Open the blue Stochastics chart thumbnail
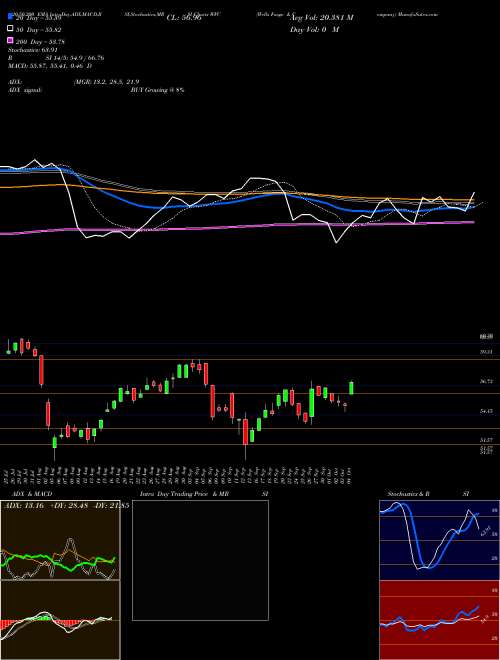The image size is (500, 660). 439,540
